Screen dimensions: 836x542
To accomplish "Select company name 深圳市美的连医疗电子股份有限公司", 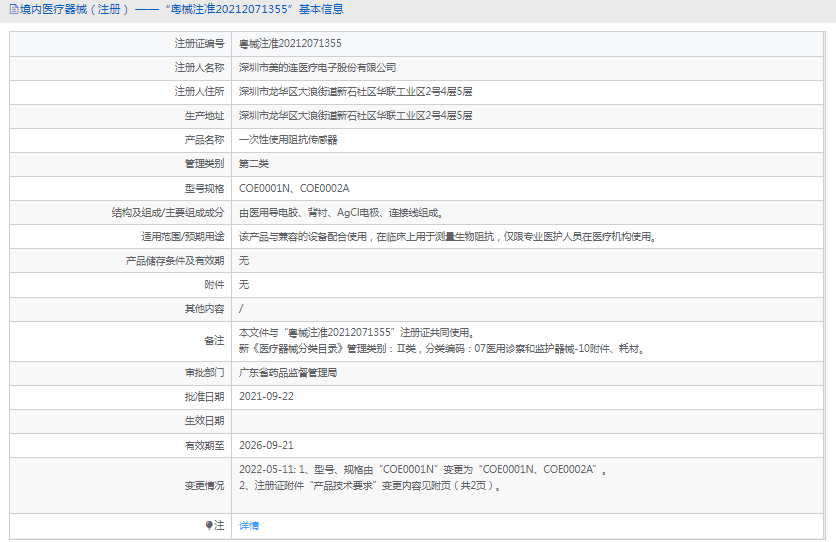I will (x=317, y=68).
